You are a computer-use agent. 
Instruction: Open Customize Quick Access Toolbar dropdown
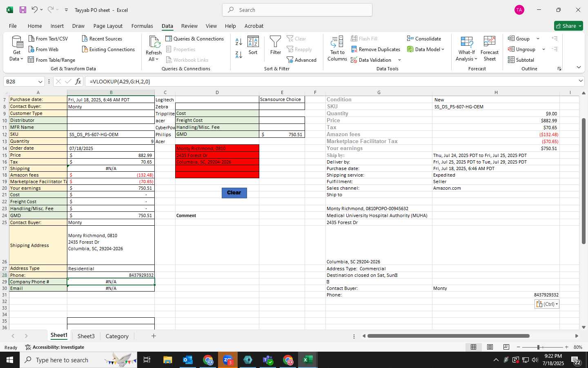(x=67, y=10)
